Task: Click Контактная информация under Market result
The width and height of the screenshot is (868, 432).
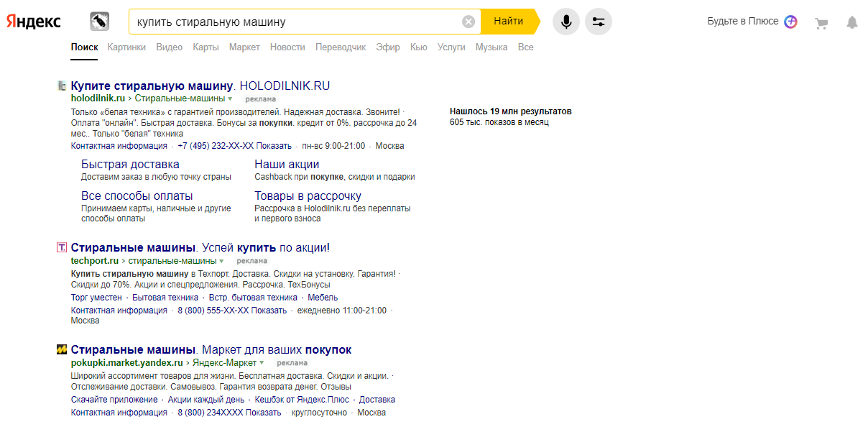Action: [x=119, y=413]
